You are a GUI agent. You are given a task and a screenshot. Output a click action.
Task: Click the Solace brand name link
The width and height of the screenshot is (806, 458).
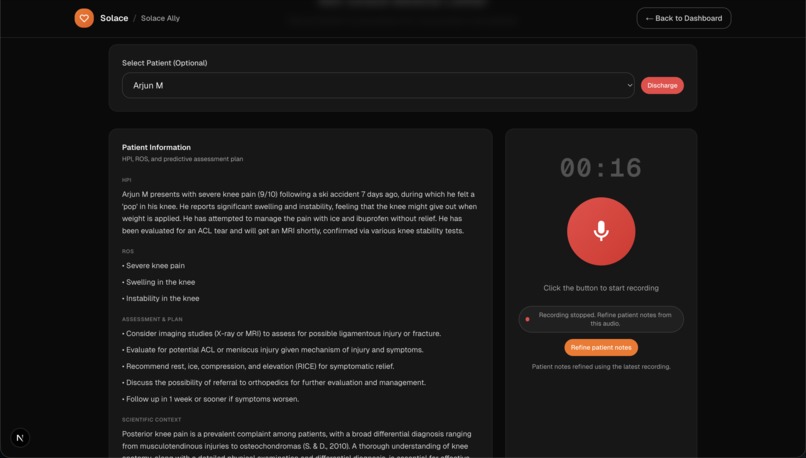pos(114,18)
